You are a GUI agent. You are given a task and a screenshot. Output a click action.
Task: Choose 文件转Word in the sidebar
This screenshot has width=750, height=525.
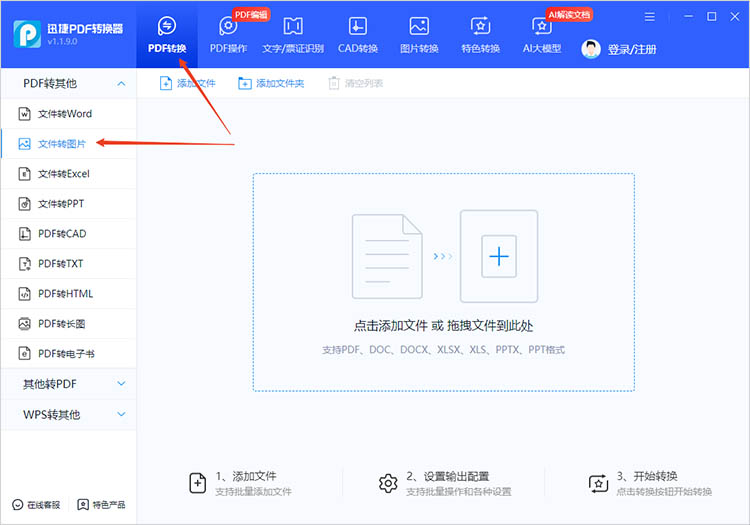click(64, 114)
